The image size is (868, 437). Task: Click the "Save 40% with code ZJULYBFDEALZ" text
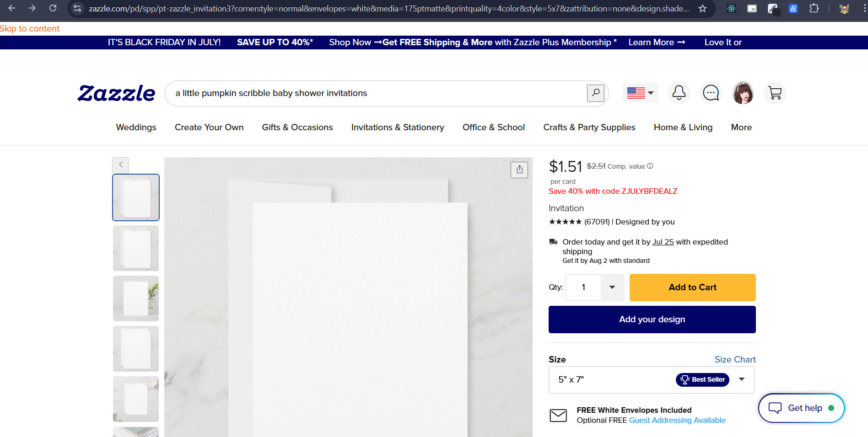click(613, 192)
